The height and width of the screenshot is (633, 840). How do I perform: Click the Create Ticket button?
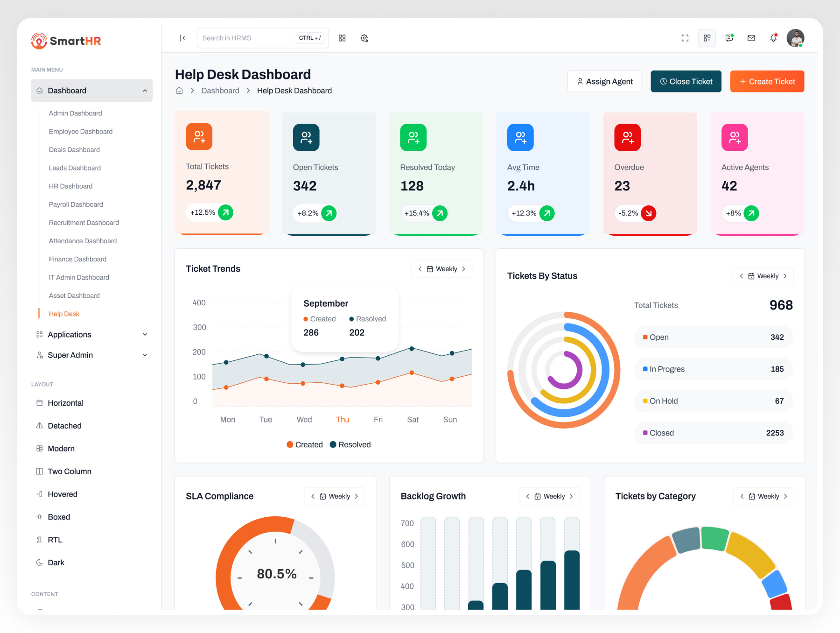tap(767, 82)
